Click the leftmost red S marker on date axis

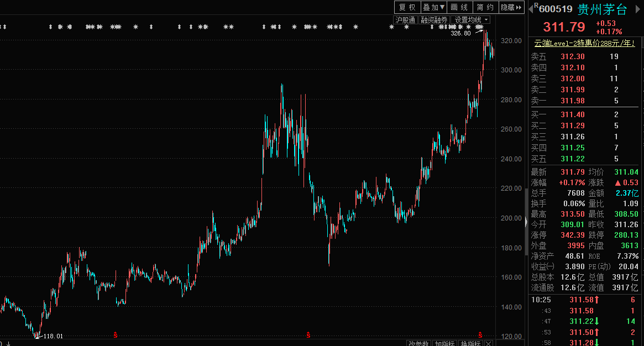point(116,335)
